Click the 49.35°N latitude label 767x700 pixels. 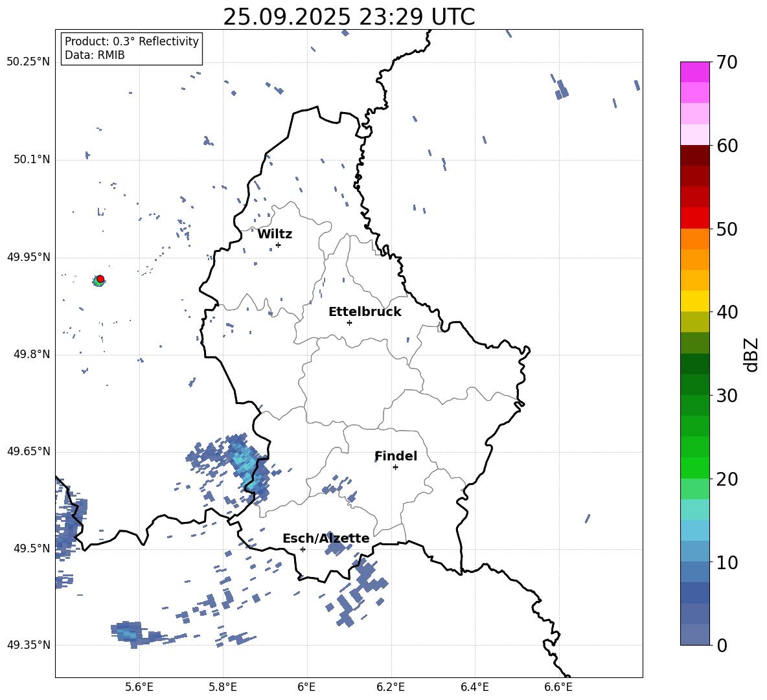tap(29, 645)
